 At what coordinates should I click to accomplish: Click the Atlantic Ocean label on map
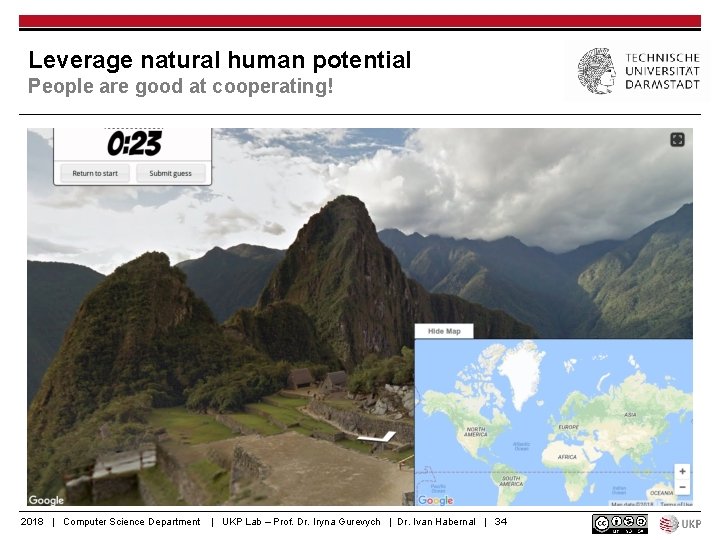(x=521, y=446)
